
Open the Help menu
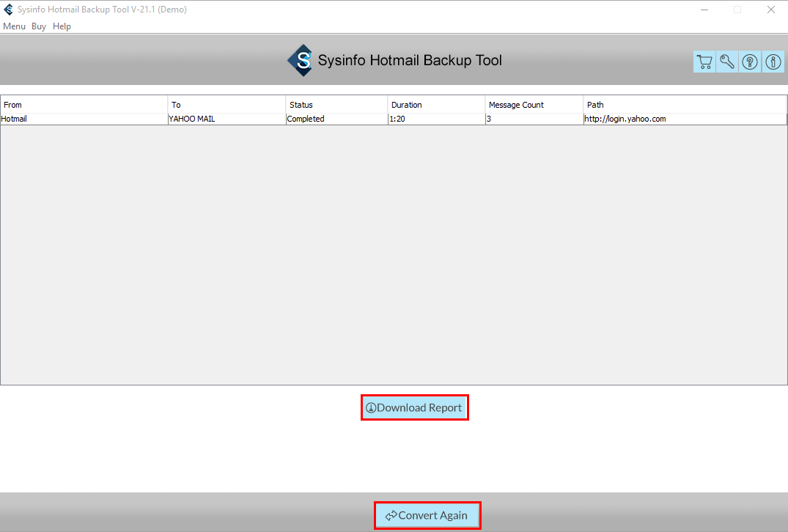coord(62,26)
